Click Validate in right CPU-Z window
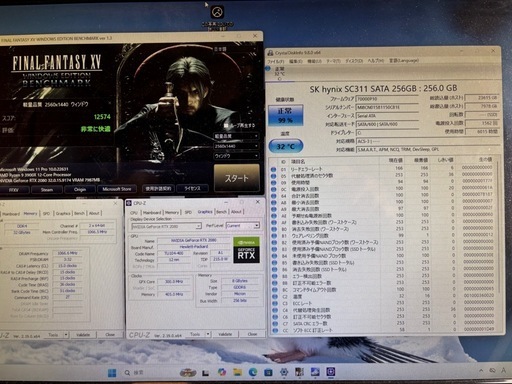This screenshot has height=384, width=512. 225,334
